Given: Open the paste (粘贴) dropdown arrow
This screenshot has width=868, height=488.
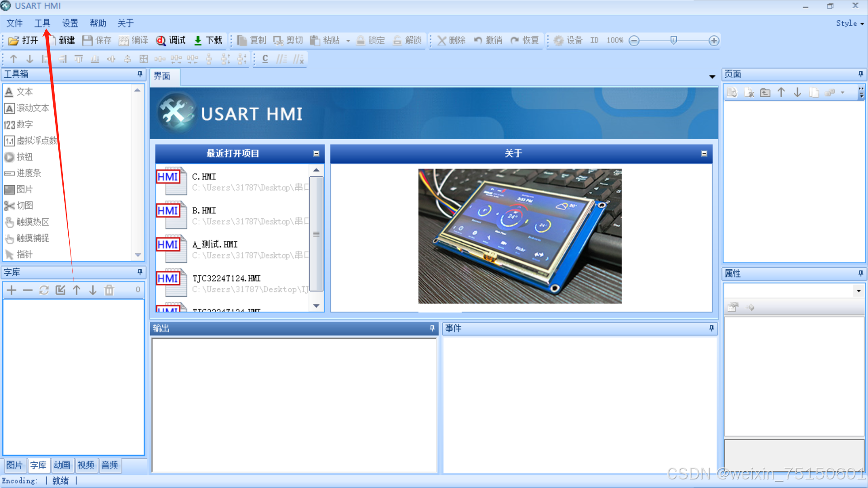Looking at the screenshot, I should (x=348, y=41).
